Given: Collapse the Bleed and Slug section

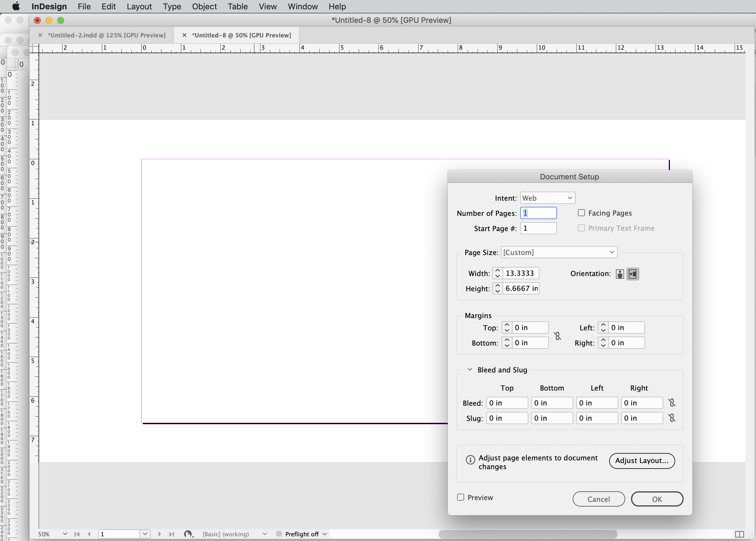Looking at the screenshot, I should click(x=470, y=370).
